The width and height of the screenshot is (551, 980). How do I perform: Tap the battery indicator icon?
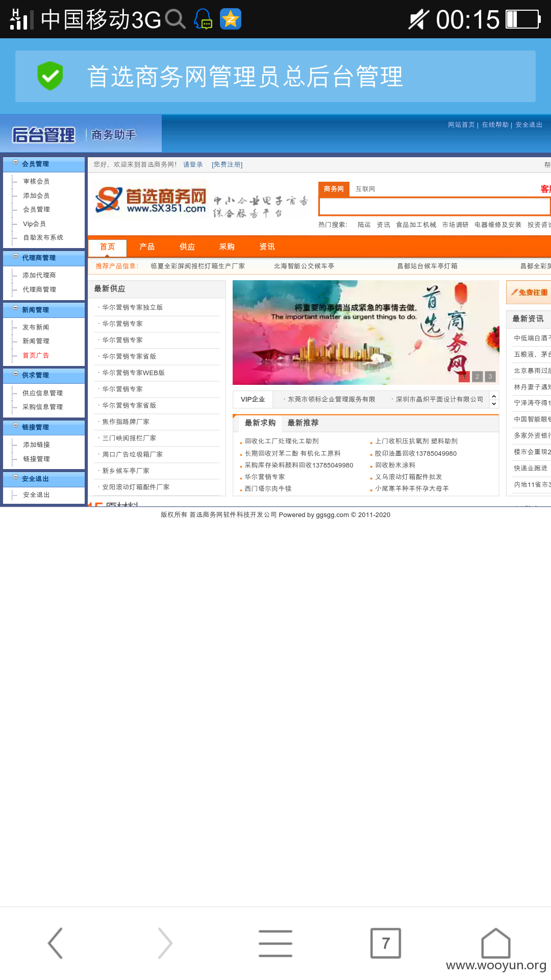(x=523, y=19)
